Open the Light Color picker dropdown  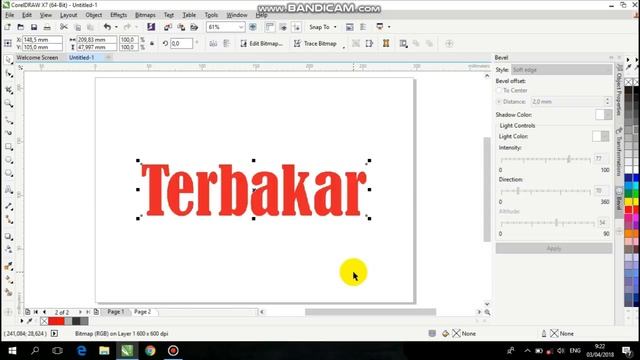pos(605,136)
